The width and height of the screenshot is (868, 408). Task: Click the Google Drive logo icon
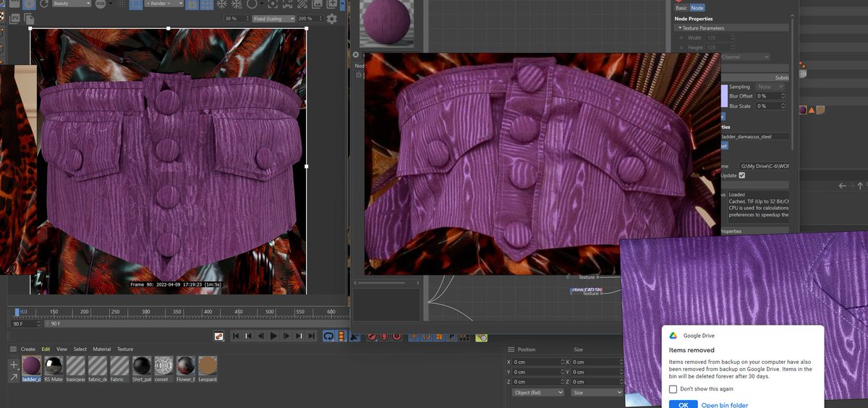coord(673,336)
